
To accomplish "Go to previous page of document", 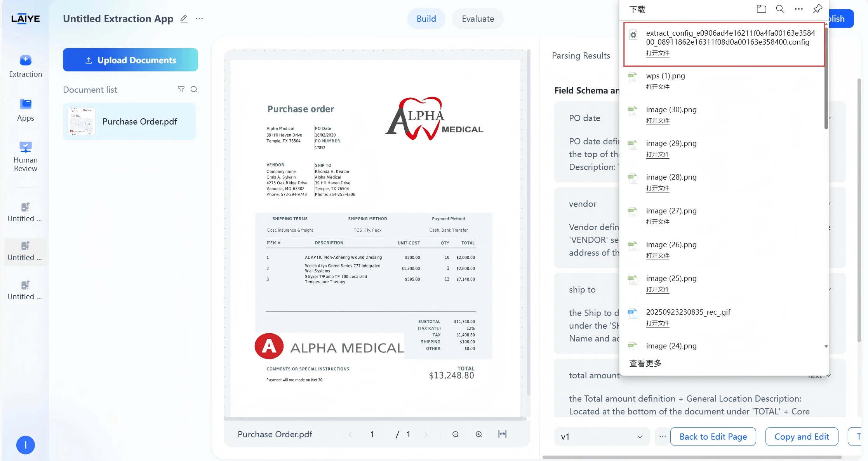I will [x=350, y=434].
